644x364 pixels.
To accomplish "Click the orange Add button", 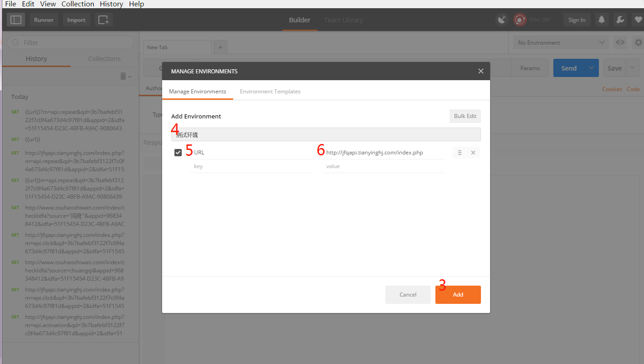I will (x=458, y=295).
